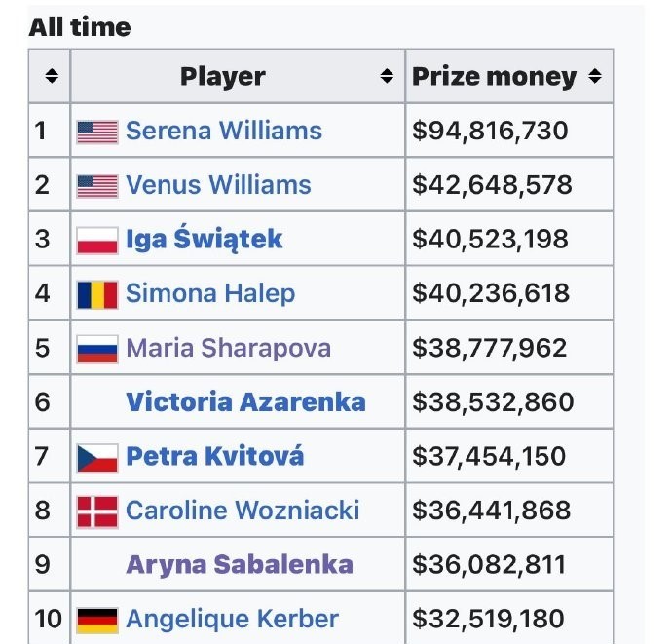Open Simona Halep's page
The height and width of the screenshot is (644, 672).
click(x=210, y=294)
